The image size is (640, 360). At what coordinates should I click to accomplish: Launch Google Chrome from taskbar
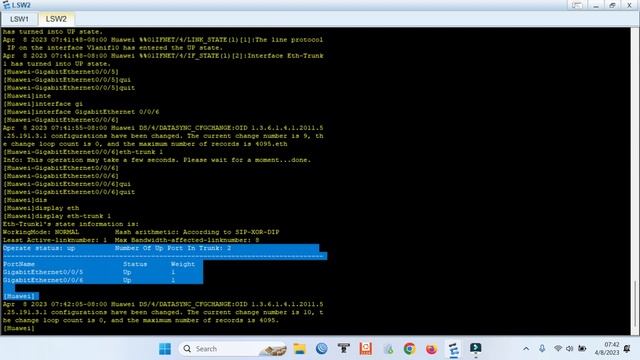[x=409, y=349]
